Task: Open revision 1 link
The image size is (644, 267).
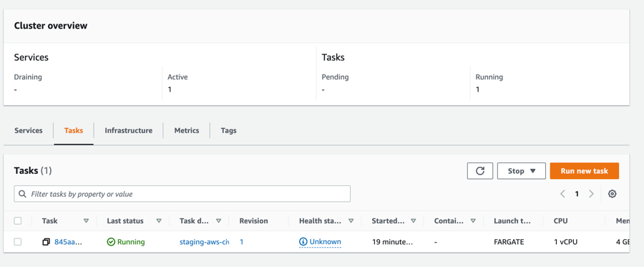Action: [x=242, y=242]
